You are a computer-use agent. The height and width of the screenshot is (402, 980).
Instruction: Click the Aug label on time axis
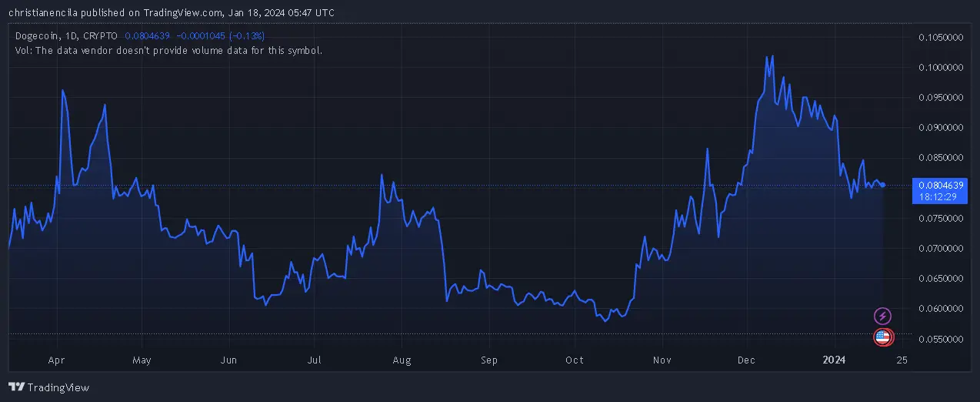tap(402, 360)
